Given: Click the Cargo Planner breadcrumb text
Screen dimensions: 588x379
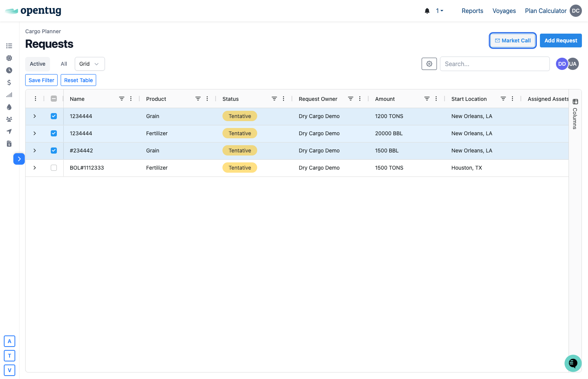Looking at the screenshot, I should [43, 31].
